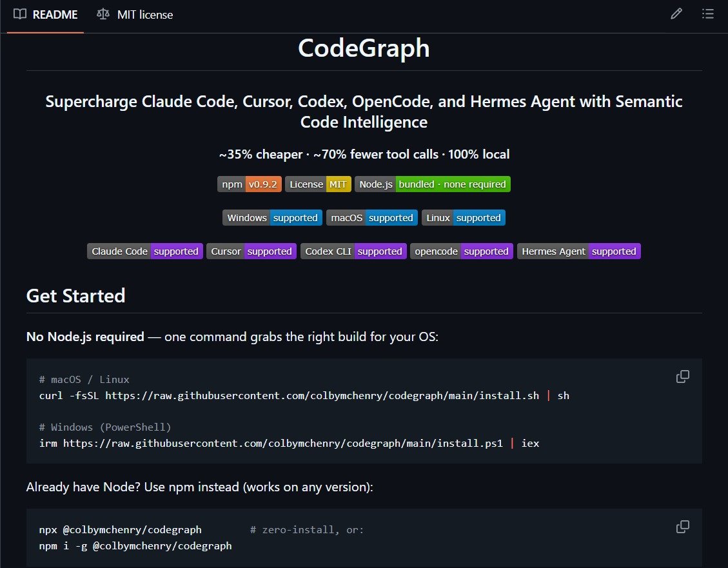Click the scales icon beside MIT license
The width and height of the screenshot is (728, 568).
[103, 14]
